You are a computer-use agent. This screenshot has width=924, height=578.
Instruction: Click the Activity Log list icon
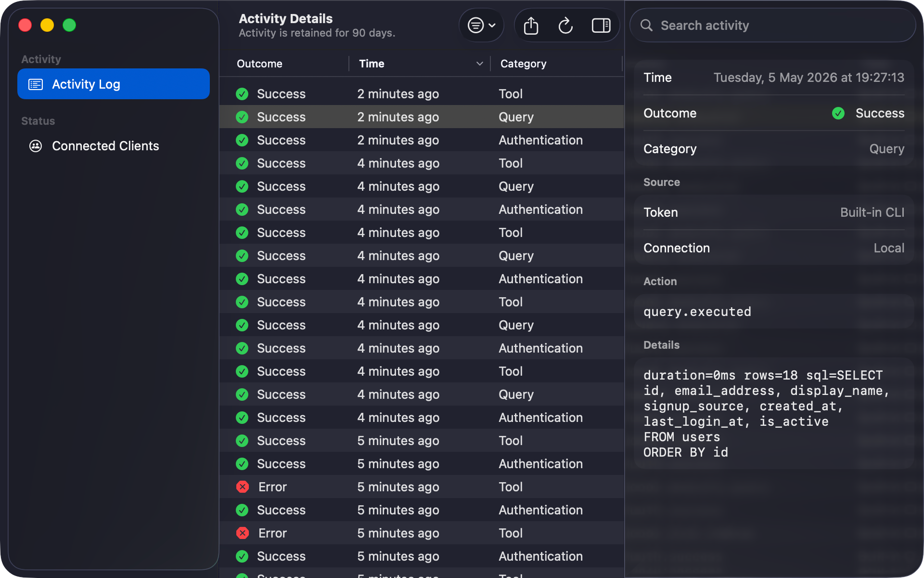point(36,84)
